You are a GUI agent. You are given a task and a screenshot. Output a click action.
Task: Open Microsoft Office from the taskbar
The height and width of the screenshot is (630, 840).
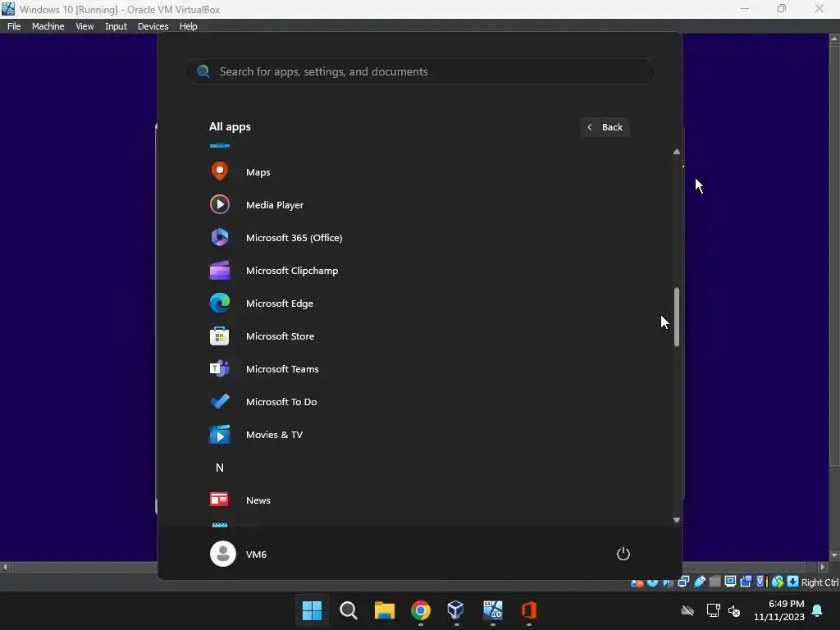click(x=529, y=610)
